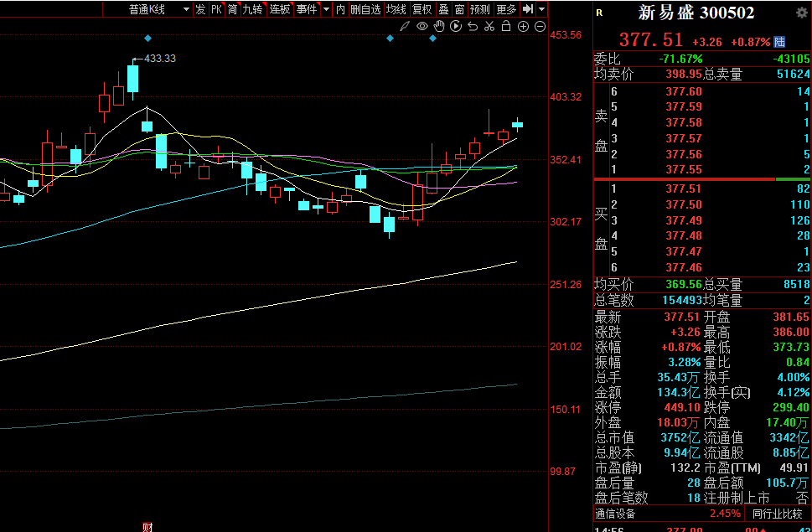
Task: Toggle the eye visibility icon on chart
Action: click(x=422, y=27)
